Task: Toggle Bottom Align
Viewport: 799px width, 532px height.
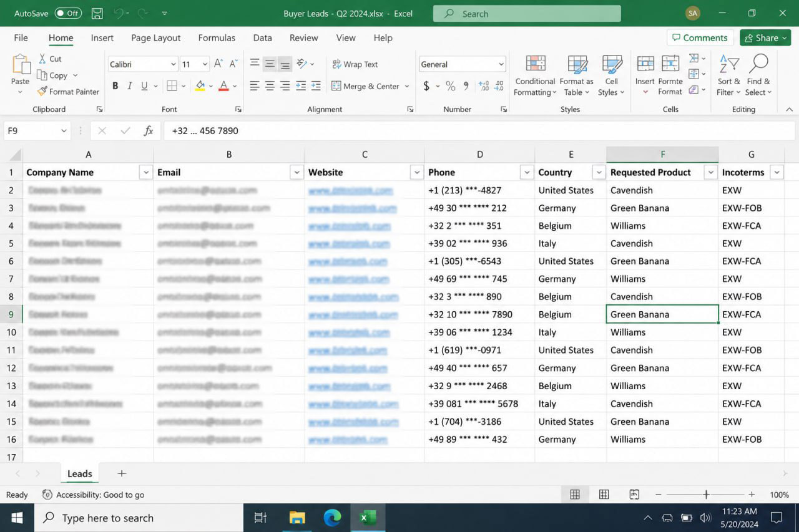Action: click(285, 64)
